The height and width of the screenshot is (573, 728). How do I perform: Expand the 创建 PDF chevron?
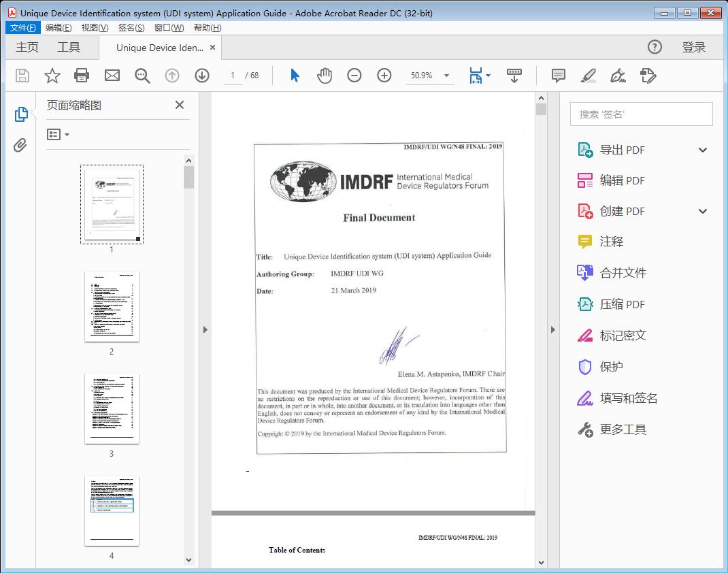703,211
